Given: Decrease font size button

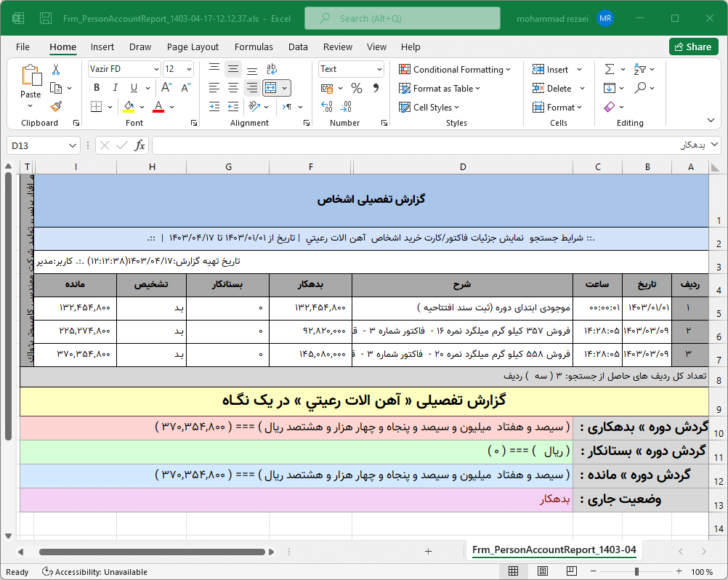Looking at the screenshot, I should click(x=186, y=88).
